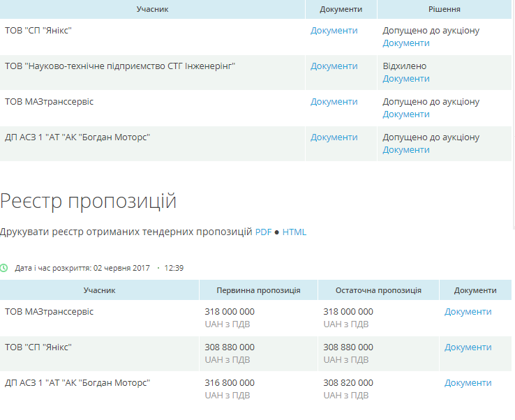Viewport: 515px width, 420px height.
Task: Click the Первинна пропозиція column header
Action: (258, 290)
